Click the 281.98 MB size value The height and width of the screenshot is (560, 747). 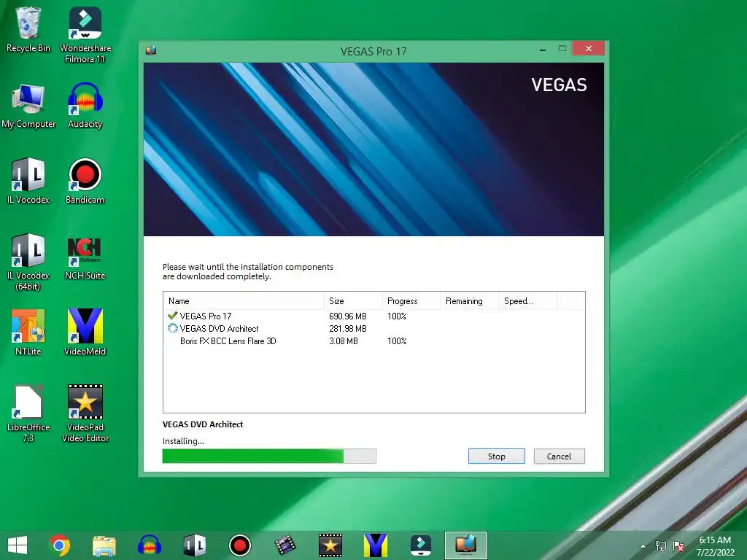348,329
